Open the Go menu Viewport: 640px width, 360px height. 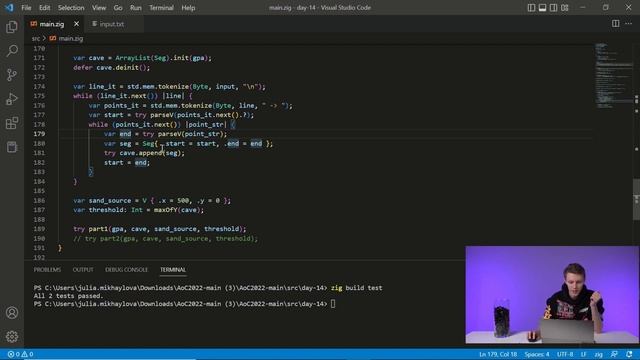click(118, 8)
